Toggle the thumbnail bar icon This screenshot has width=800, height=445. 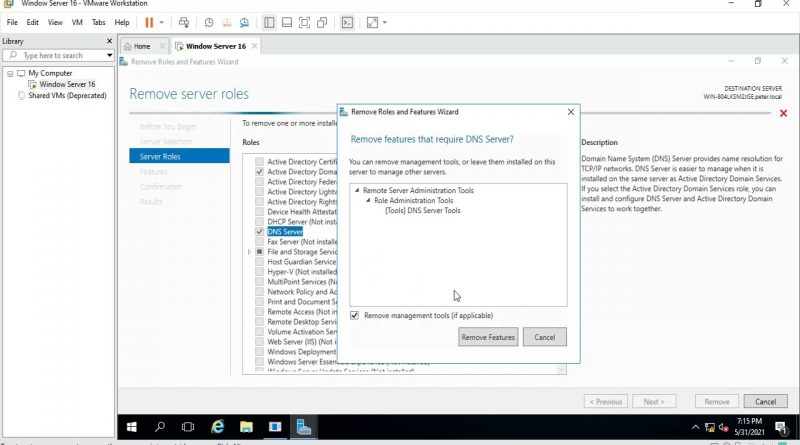tap(287, 22)
